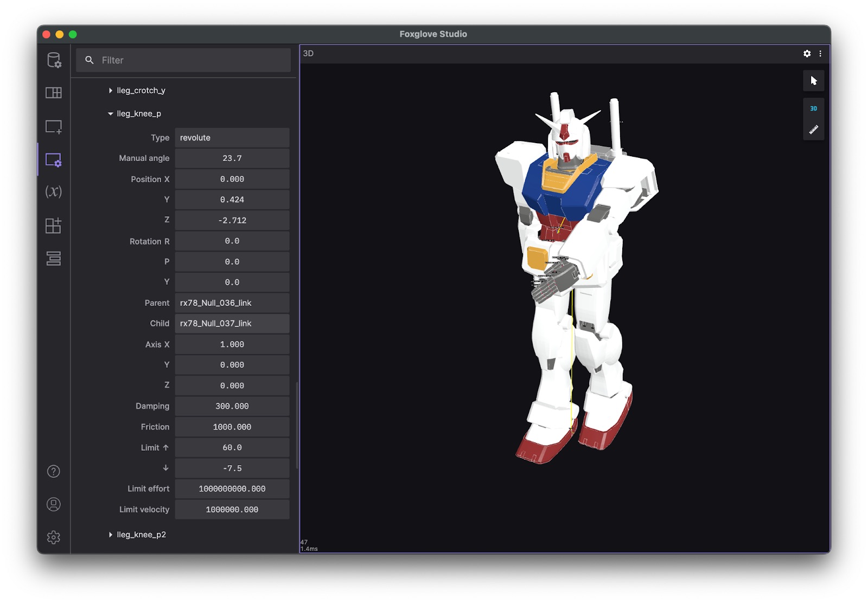This screenshot has height=603, width=868.
Task: Click the Child field rx78_Null_037_link
Action: 232,323
